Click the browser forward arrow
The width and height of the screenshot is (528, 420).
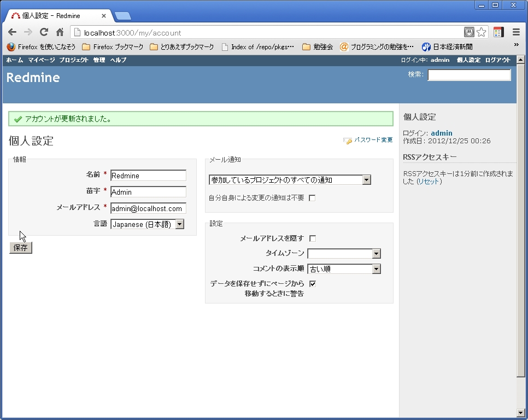28,32
